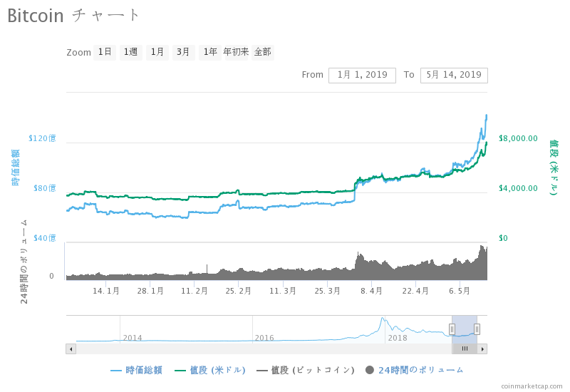570x392 pixels.
Task: Toggle the 24時間のボリューム legend series
Action: [415, 370]
